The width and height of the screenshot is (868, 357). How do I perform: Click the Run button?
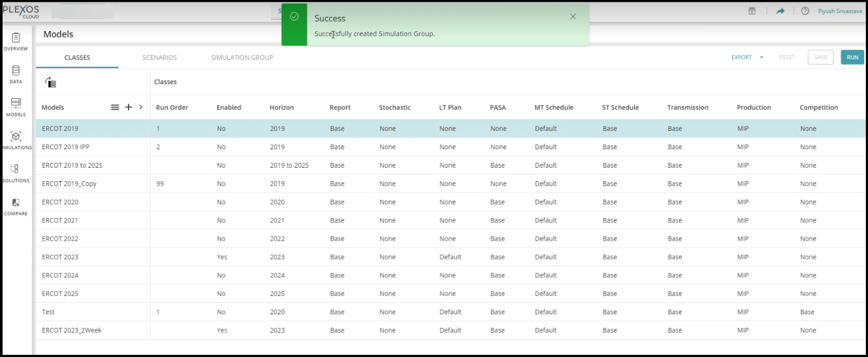[853, 58]
